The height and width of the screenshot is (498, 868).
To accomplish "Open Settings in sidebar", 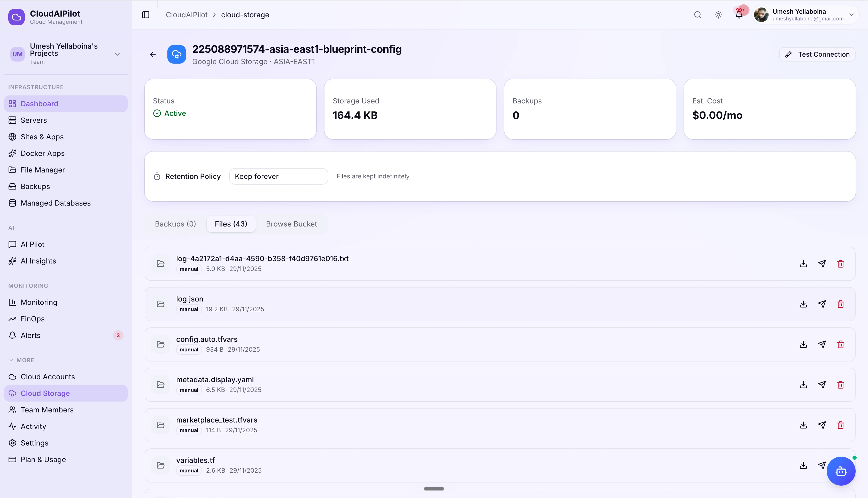I will pos(66,443).
